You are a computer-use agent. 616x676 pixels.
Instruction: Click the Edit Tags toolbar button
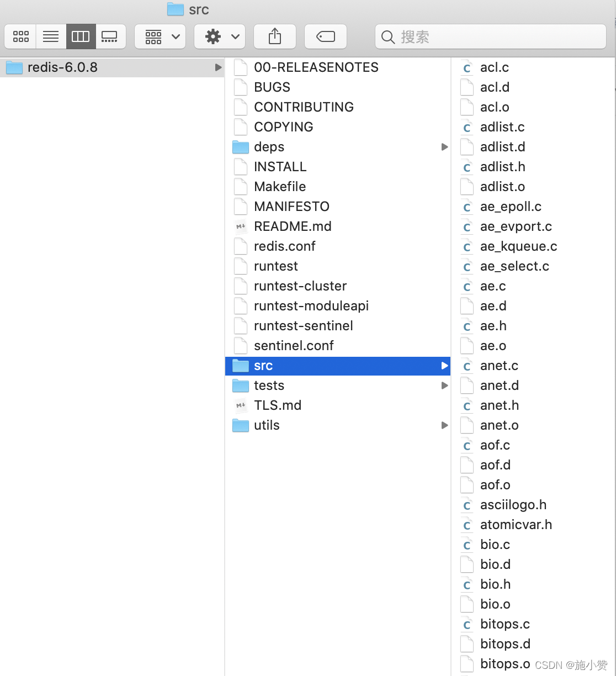(x=326, y=37)
